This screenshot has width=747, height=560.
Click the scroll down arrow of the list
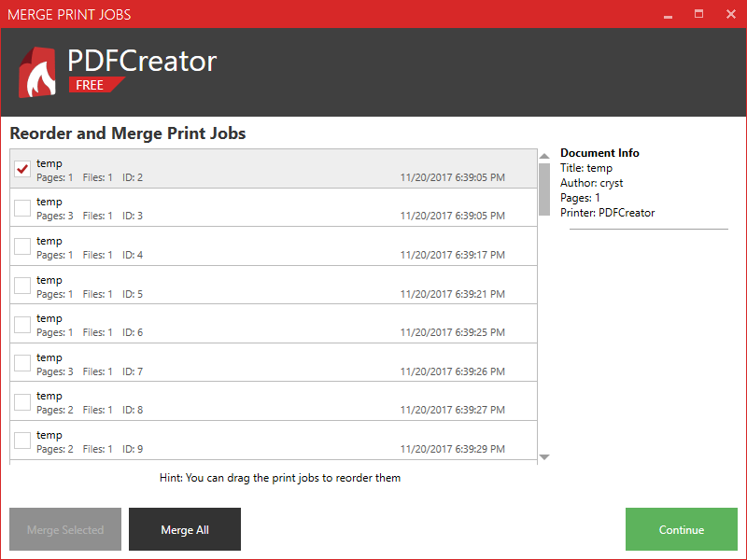coord(544,456)
